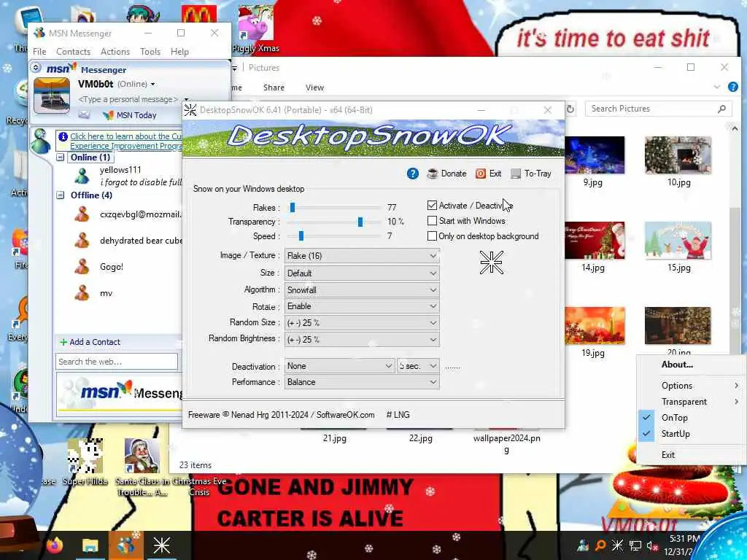
Task: Open the Online status dropdown arrow
Action: point(152,85)
